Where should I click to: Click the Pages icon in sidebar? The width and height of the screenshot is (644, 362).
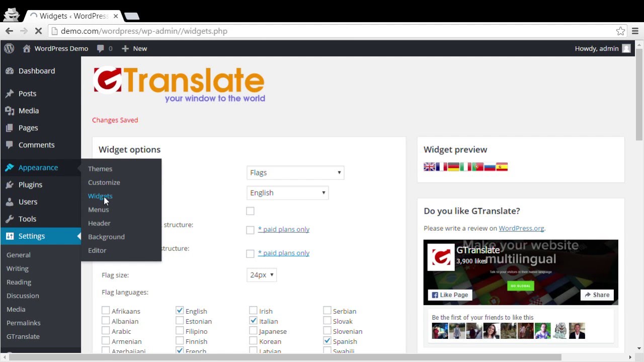10,128
